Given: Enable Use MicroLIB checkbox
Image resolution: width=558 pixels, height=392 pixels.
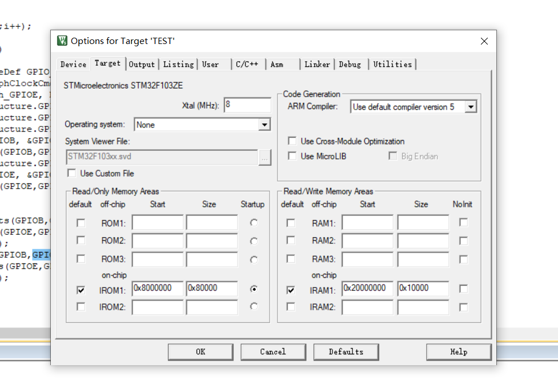Looking at the screenshot, I should pyautogui.click(x=292, y=157).
